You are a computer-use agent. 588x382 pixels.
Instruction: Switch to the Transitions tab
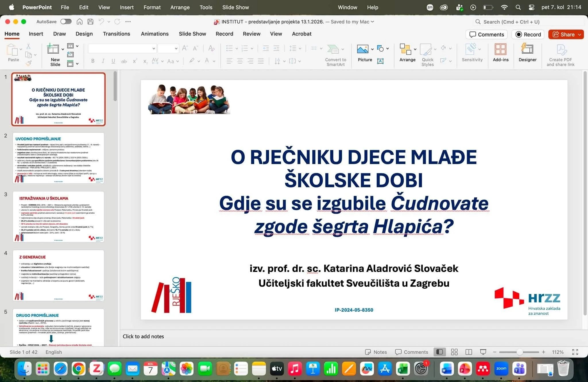point(117,34)
